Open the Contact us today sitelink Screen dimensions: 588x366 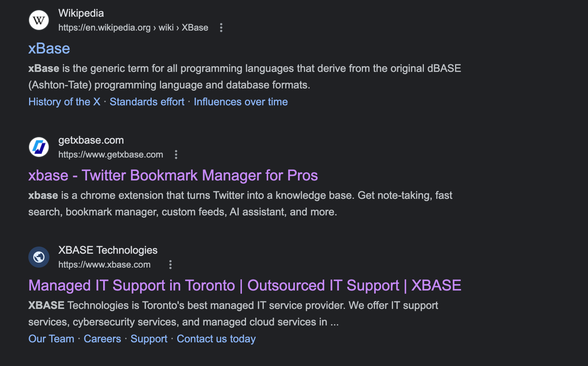pyautogui.click(x=216, y=339)
